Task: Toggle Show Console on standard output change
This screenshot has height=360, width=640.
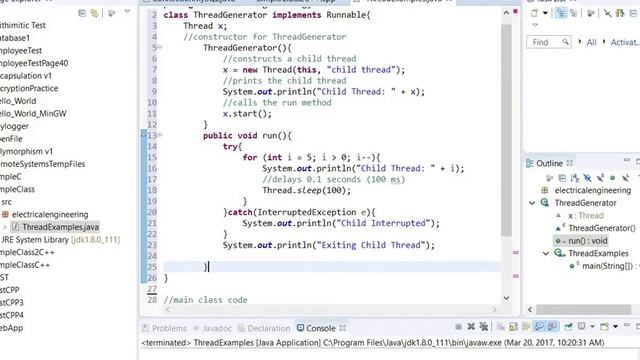Action: coord(539,327)
